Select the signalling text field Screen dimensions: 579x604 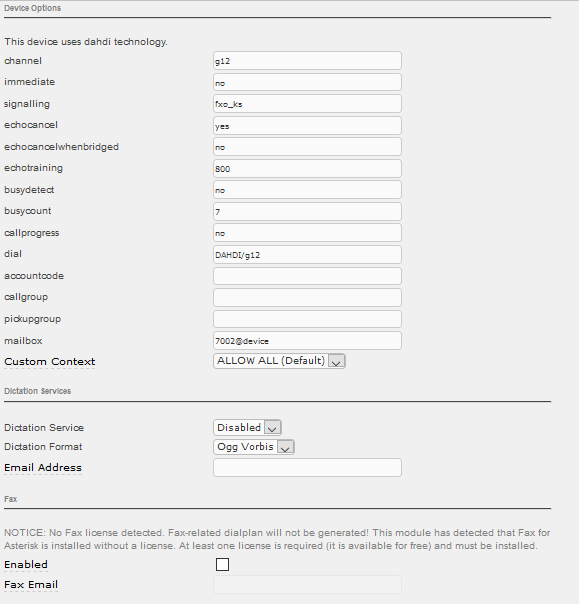pyautogui.click(x=307, y=104)
